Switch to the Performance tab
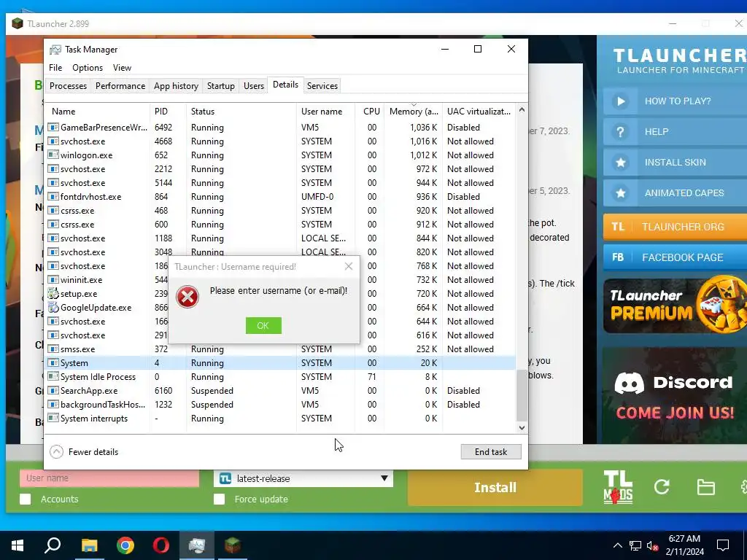747x560 pixels. click(x=120, y=86)
